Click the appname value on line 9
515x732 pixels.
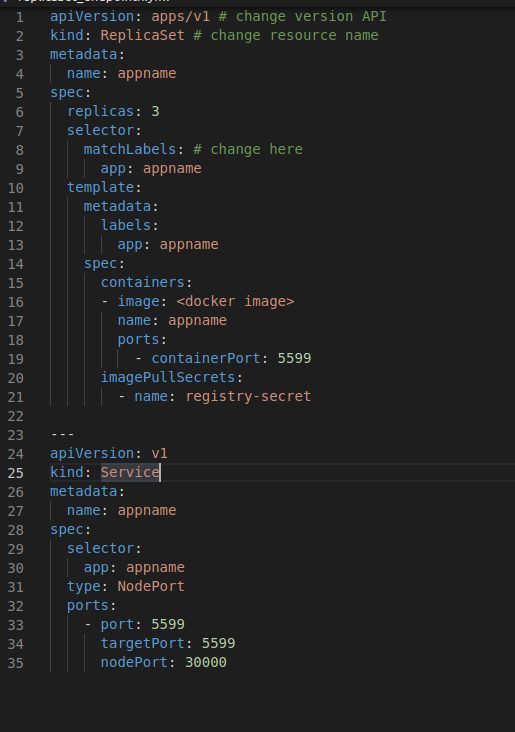click(x=172, y=169)
